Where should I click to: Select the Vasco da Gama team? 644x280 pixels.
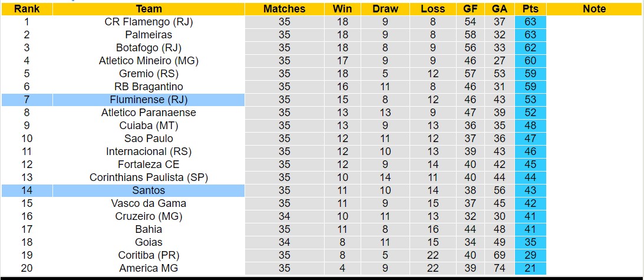(148, 203)
